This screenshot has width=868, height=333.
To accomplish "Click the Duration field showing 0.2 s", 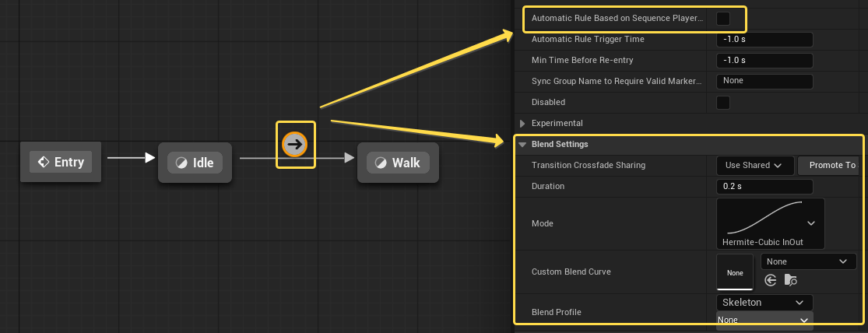I will (x=764, y=187).
